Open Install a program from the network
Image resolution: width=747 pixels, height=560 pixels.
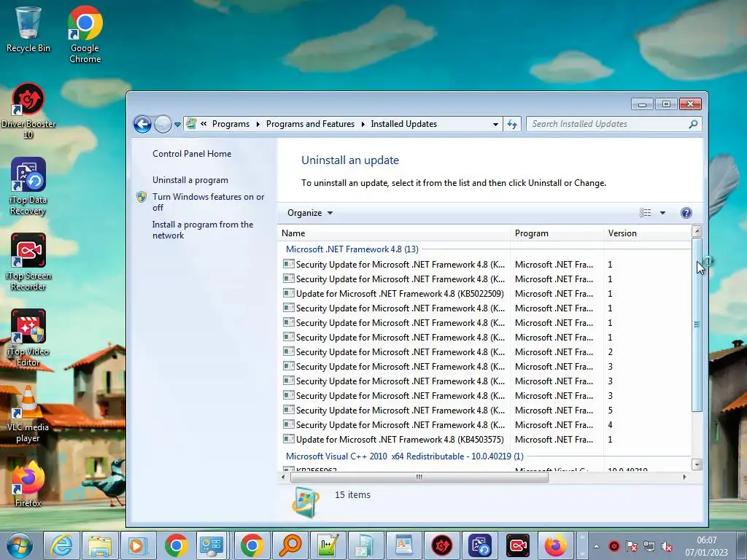click(203, 230)
